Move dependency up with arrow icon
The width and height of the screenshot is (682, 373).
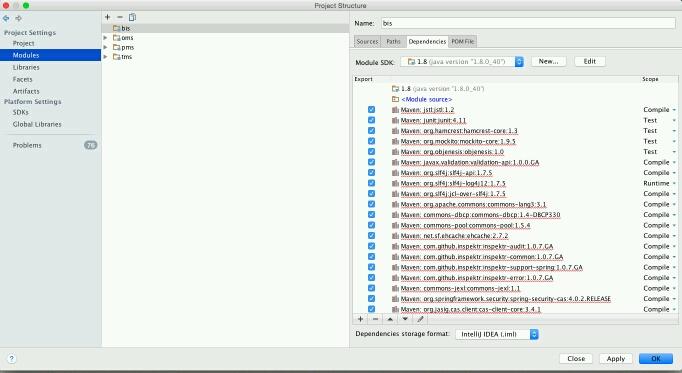[390, 319]
